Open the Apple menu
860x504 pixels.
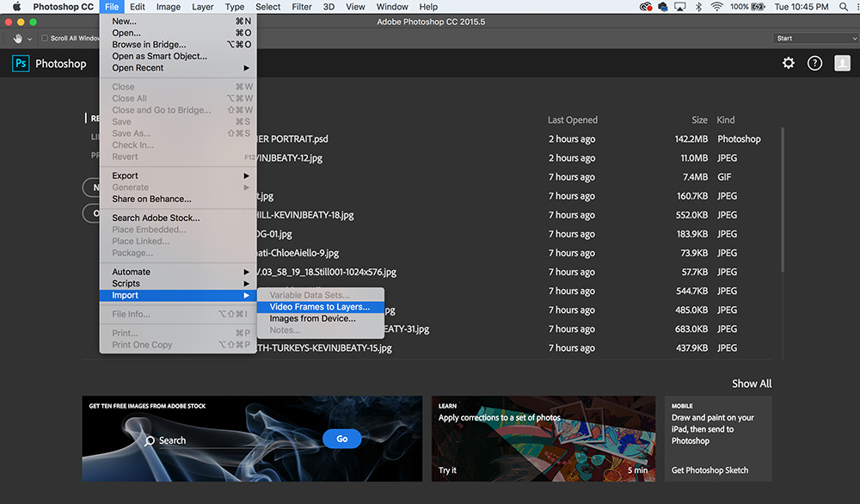(16, 7)
